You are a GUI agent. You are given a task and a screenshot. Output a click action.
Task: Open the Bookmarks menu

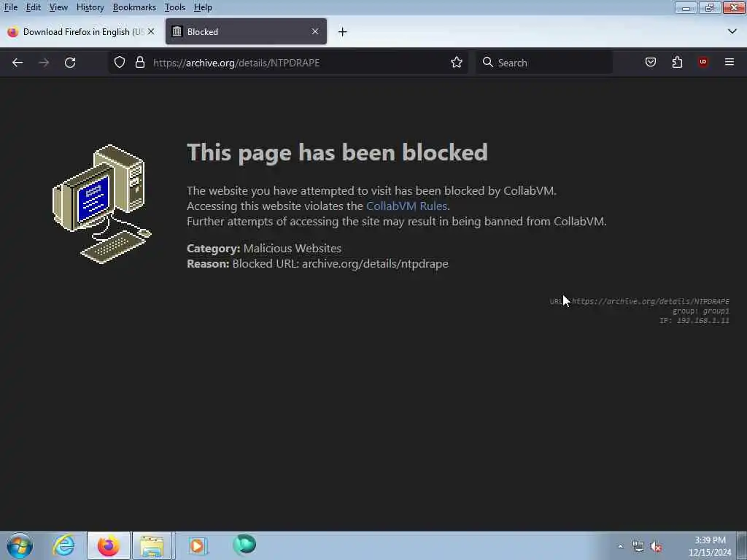coord(134,7)
